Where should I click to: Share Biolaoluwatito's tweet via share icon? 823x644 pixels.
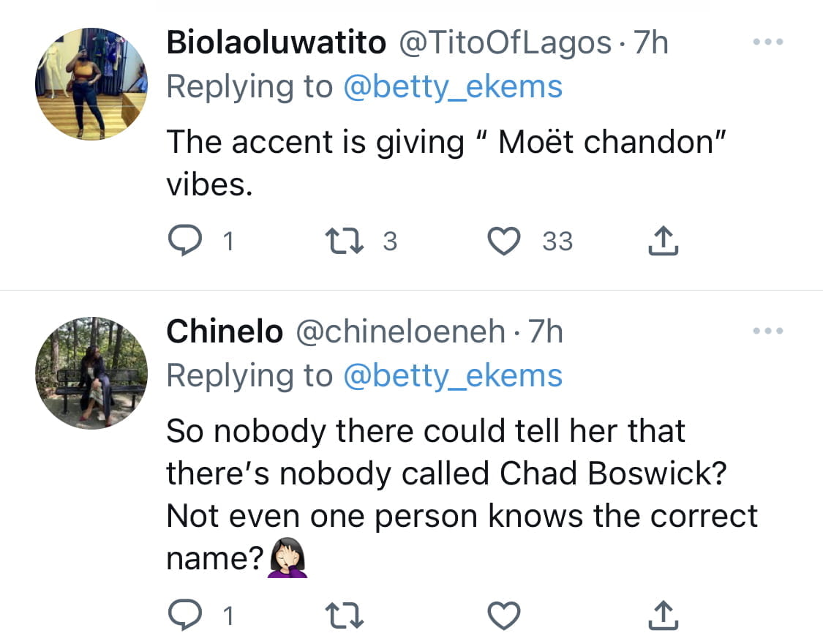click(x=664, y=240)
